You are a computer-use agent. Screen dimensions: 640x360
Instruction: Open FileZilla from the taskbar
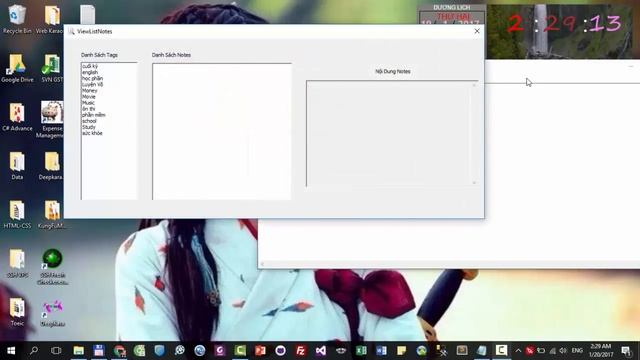tap(300, 351)
